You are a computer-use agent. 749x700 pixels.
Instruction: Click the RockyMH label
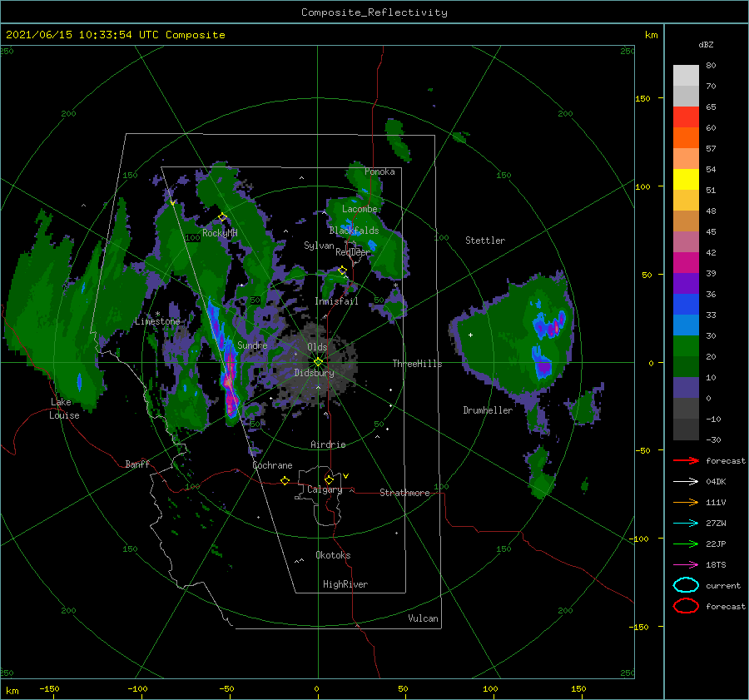[220, 233]
